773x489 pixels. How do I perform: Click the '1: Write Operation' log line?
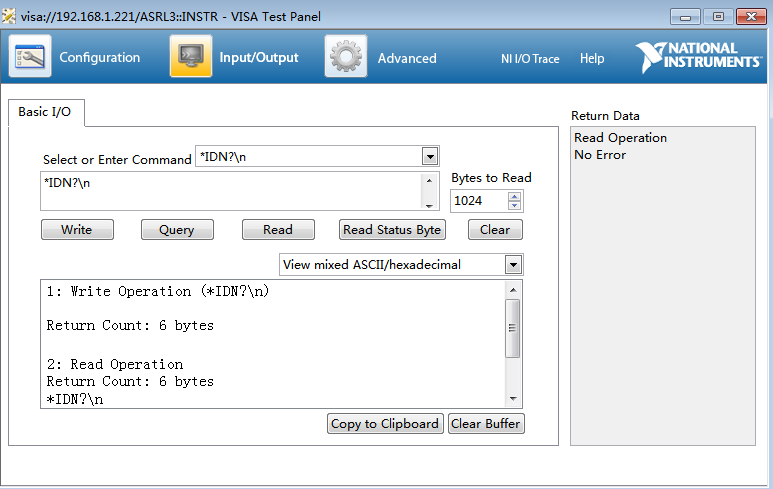pyautogui.click(x=158, y=291)
